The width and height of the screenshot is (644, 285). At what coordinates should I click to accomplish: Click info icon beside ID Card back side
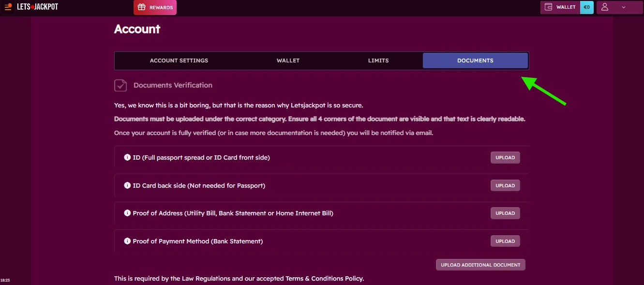[x=127, y=185]
